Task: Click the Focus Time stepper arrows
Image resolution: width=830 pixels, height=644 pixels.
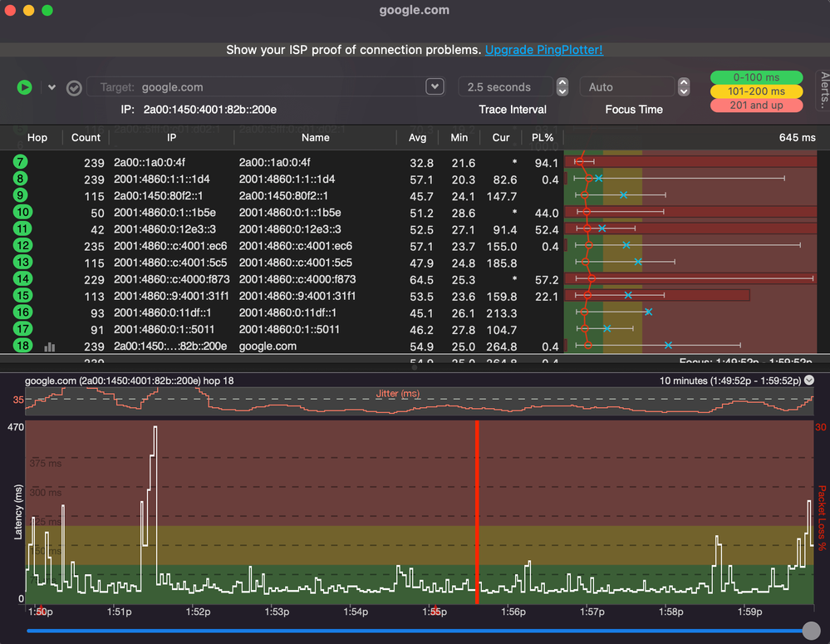Action: pyautogui.click(x=684, y=87)
